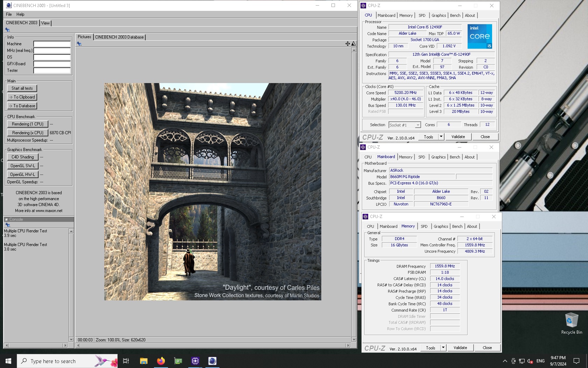Viewport: 588px width, 368px height.
Task: Open the File menu in CINEBENCH
Action: point(9,14)
